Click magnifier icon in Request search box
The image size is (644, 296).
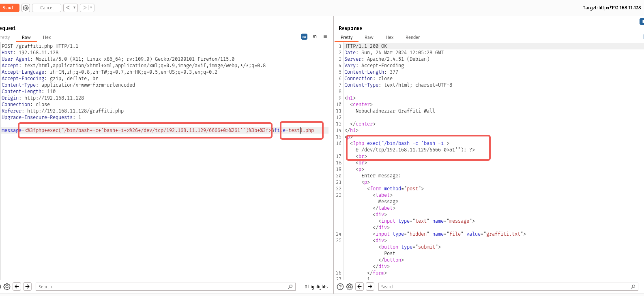click(290, 287)
